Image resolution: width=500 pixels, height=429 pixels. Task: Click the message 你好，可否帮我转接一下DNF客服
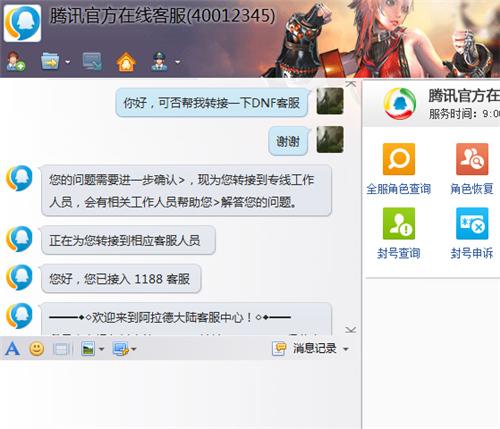tap(211, 103)
